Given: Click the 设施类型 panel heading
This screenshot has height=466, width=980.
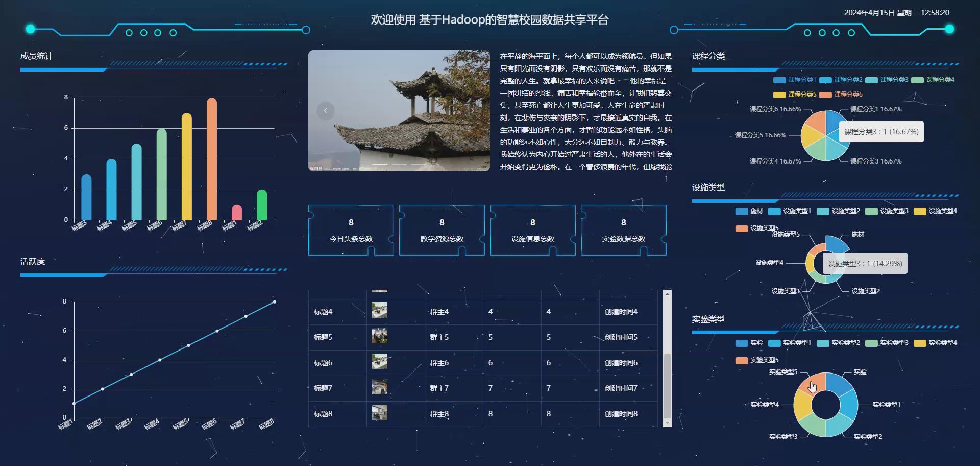Looking at the screenshot, I should [x=708, y=188].
